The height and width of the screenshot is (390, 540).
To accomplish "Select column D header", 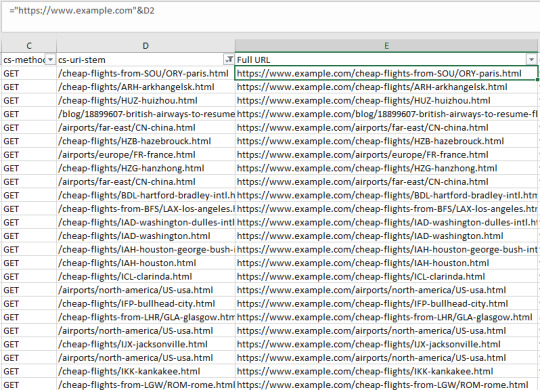I will (146, 46).
